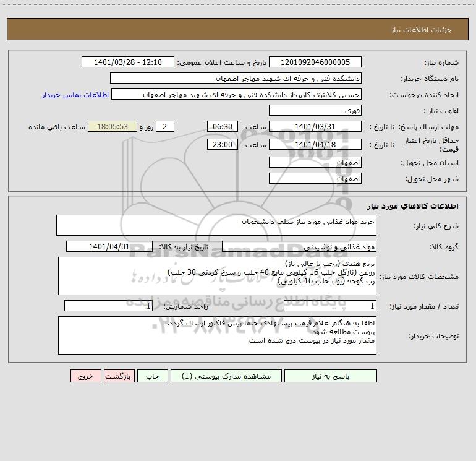Select the need number field 1201092046000005
Image resolution: width=476 pixels, height=461 pixels.
315,62
